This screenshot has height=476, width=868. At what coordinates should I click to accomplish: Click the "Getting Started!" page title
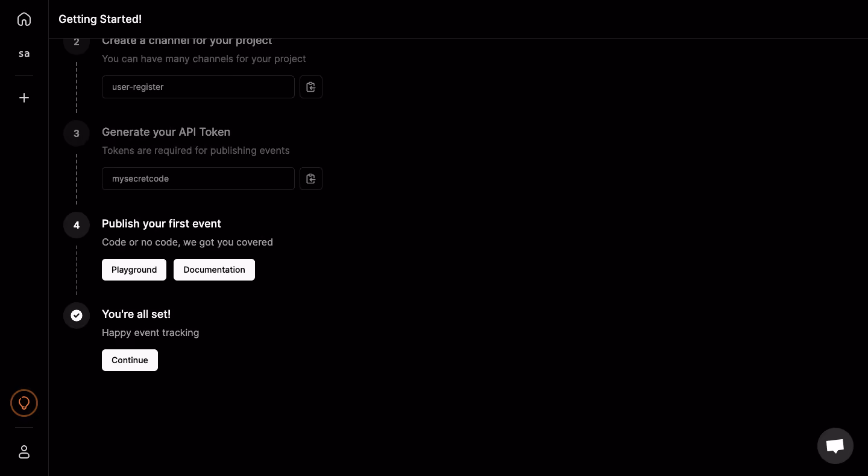point(100,19)
